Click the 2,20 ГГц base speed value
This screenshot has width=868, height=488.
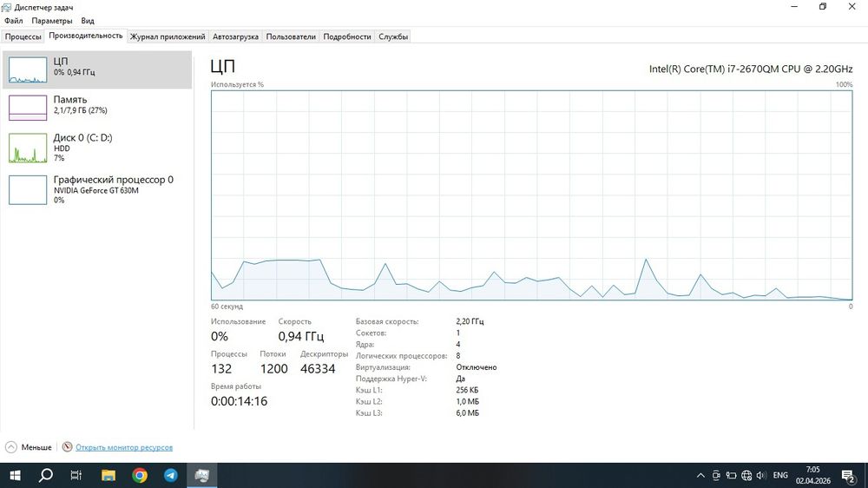(470, 321)
